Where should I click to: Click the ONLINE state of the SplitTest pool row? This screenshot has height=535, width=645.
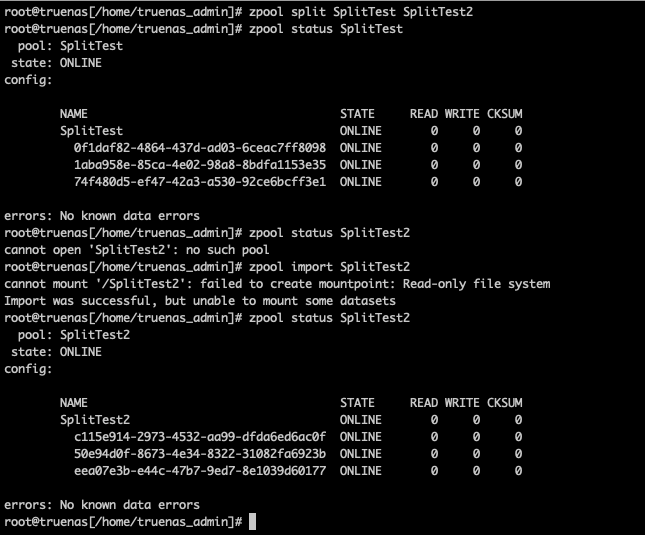(361, 131)
